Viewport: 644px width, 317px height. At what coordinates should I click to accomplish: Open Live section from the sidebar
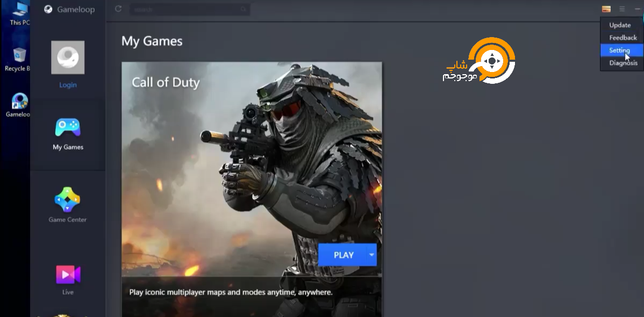68,280
